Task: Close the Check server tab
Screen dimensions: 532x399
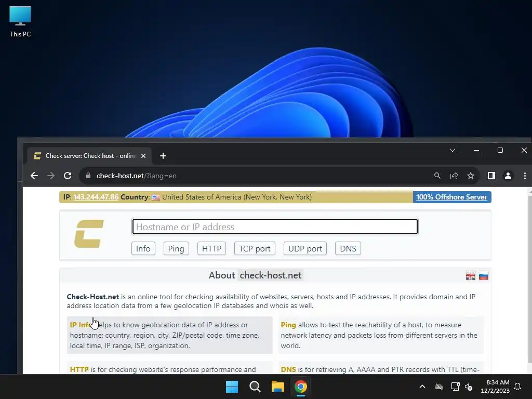Action: pyautogui.click(x=143, y=156)
